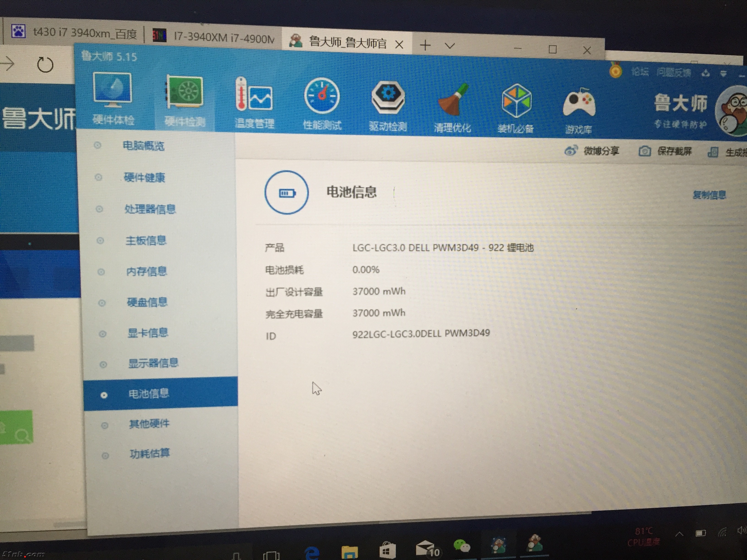
Task: Open 装机必备 essential software
Action: pos(516,109)
